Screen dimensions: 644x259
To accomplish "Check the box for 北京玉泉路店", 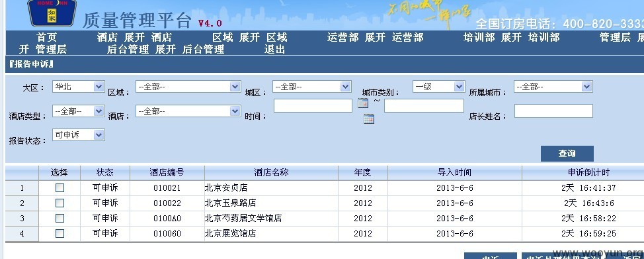I will tap(60, 203).
